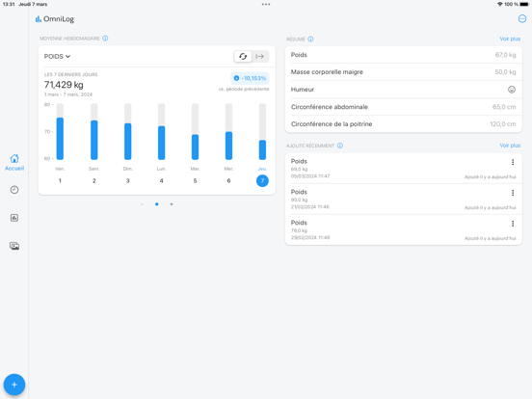Open Circonférence de la poitrine row

(404, 124)
